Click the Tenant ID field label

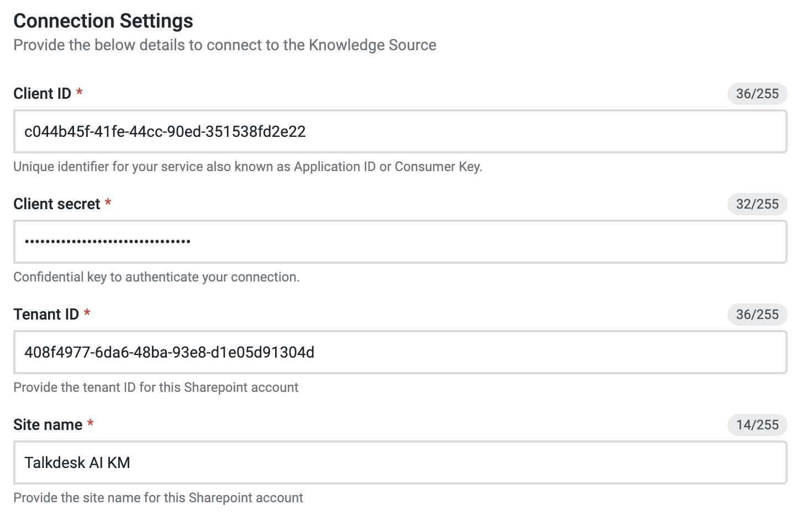pyautogui.click(x=46, y=314)
